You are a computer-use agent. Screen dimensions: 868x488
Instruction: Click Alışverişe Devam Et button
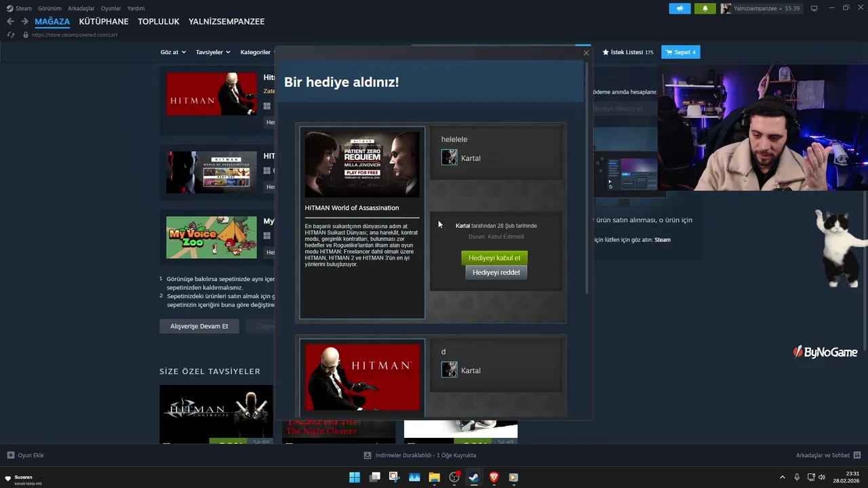(x=199, y=326)
